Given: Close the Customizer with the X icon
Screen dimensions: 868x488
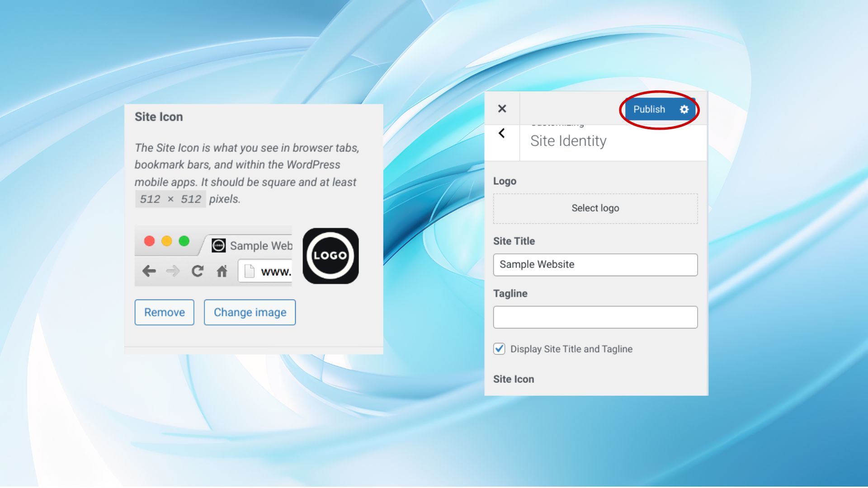Looking at the screenshot, I should 502,108.
